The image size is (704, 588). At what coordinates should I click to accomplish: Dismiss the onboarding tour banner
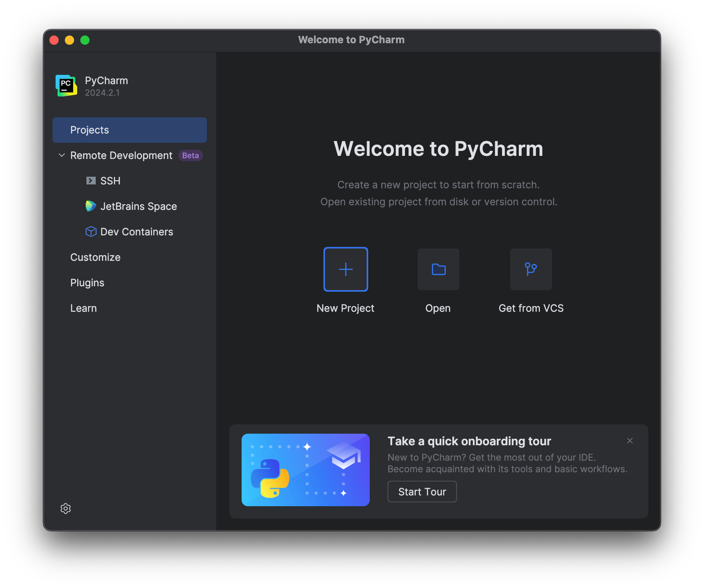click(x=630, y=440)
